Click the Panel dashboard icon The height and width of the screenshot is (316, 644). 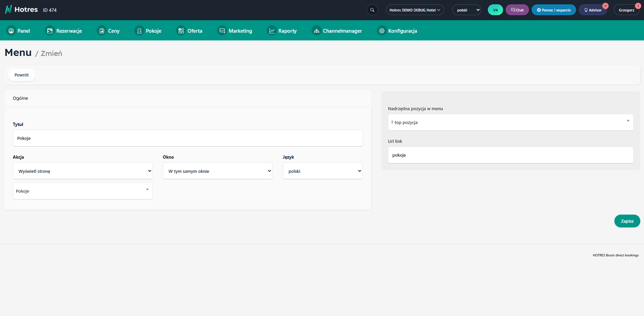pos(11,31)
